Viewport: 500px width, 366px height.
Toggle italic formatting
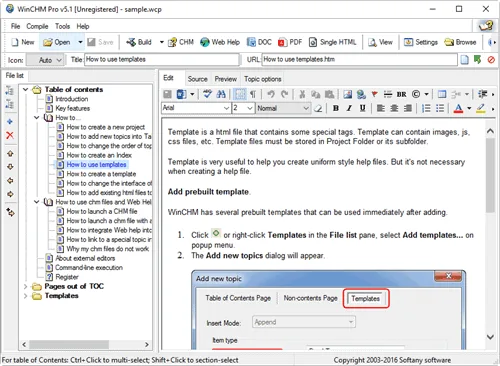pyautogui.click(x=349, y=108)
